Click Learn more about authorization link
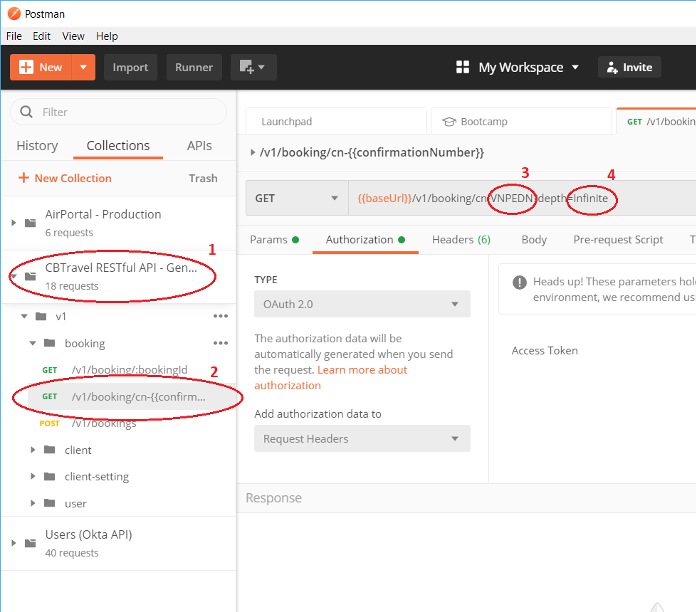The width and height of the screenshot is (696, 612). click(331, 377)
